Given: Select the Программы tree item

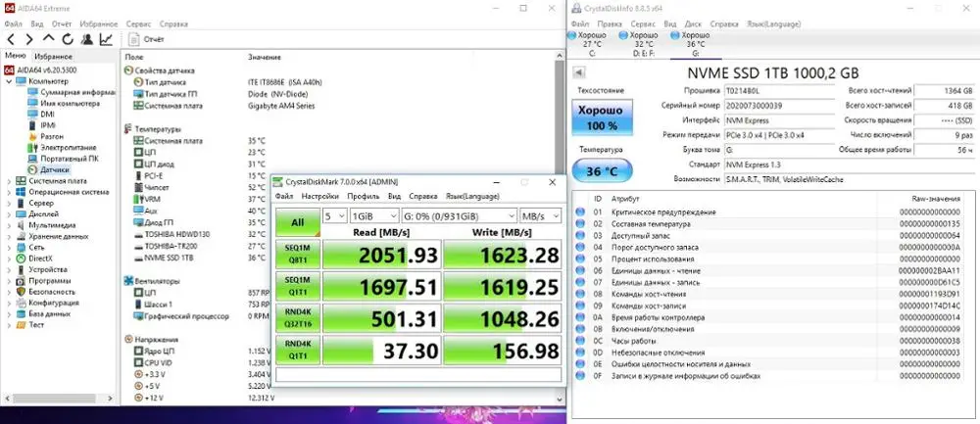Looking at the screenshot, I should 42,281.
